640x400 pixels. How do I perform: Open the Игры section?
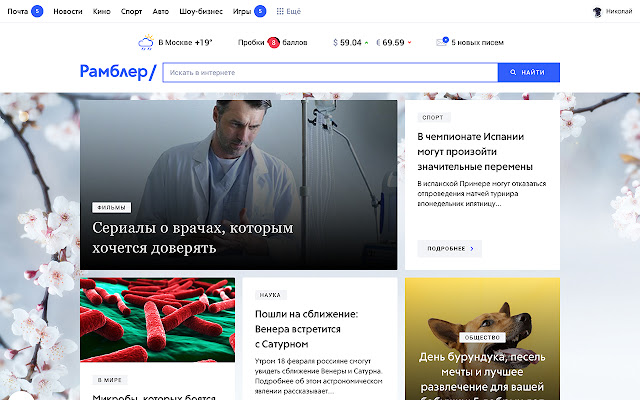click(x=242, y=11)
